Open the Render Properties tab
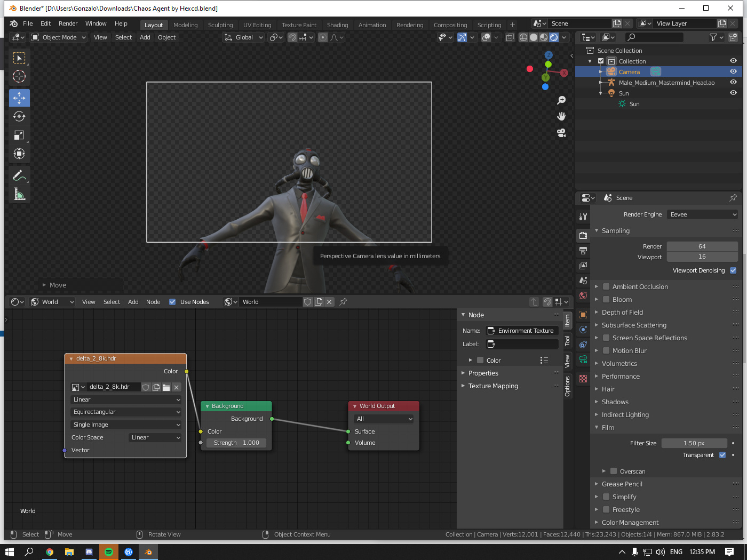Viewport: 747px width, 560px height. click(x=583, y=235)
